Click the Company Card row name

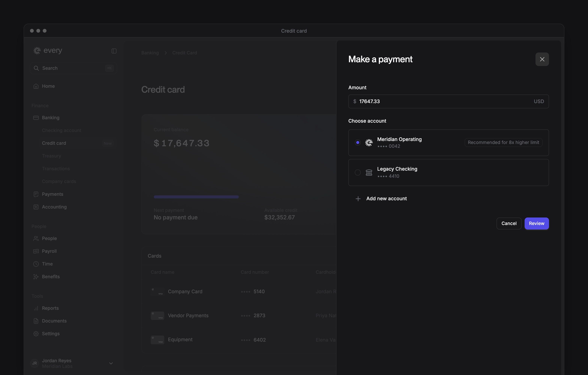[185, 292]
